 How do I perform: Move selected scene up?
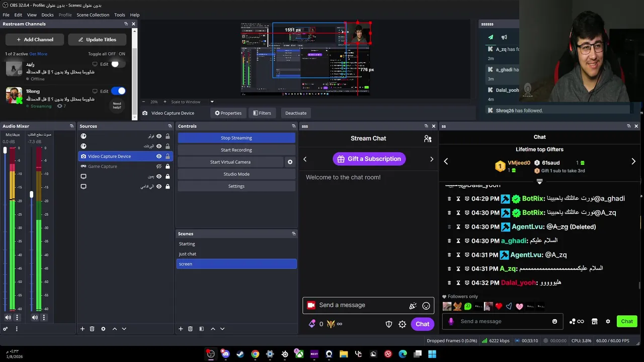tap(213, 329)
